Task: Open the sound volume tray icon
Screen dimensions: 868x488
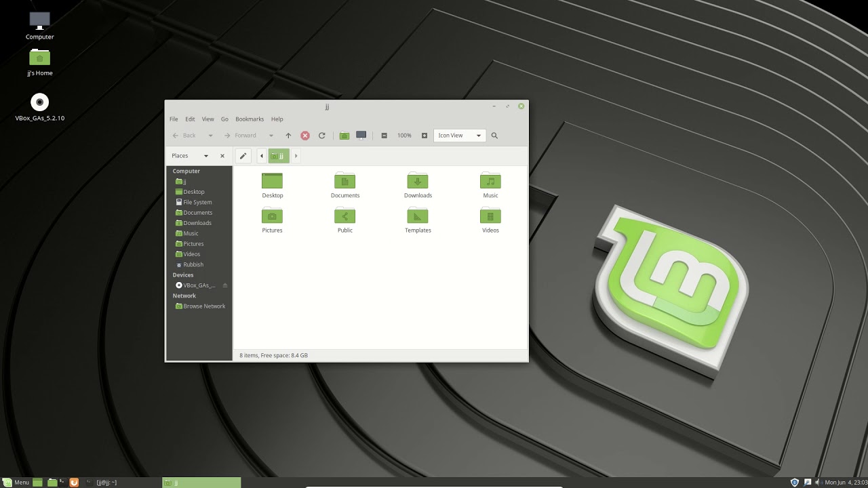Action: tap(817, 483)
